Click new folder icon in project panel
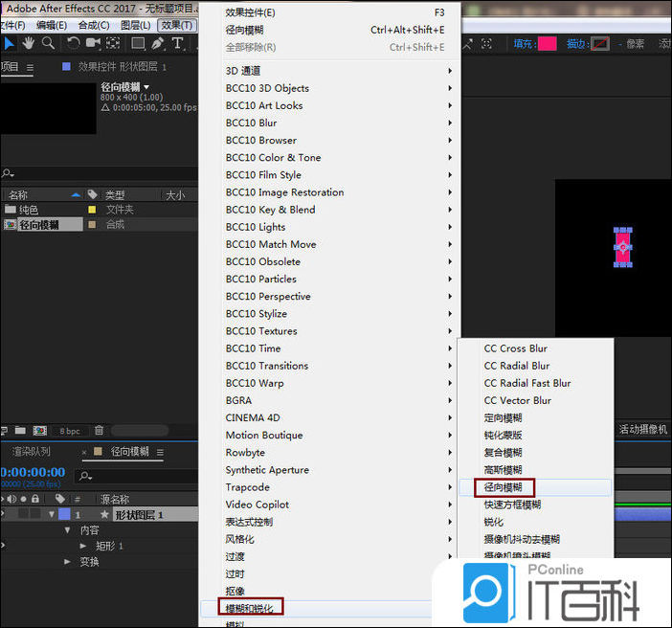Image resolution: width=672 pixels, height=628 pixels. click(20, 430)
